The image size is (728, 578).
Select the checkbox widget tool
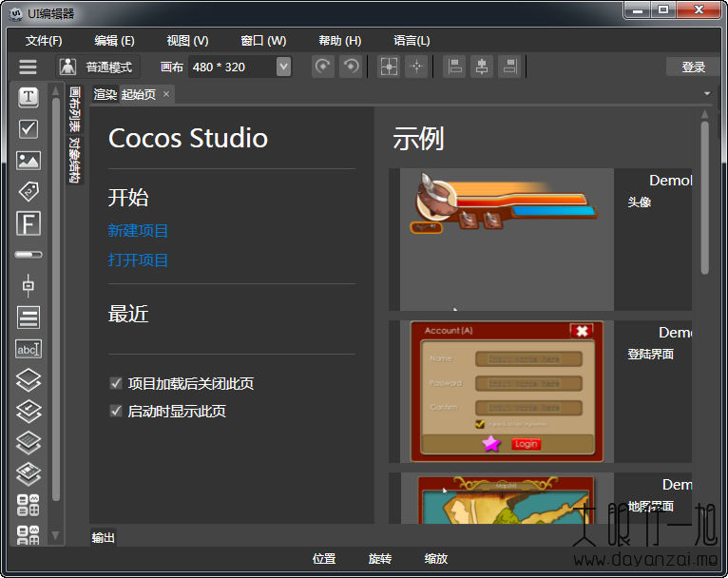[x=29, y=128]
